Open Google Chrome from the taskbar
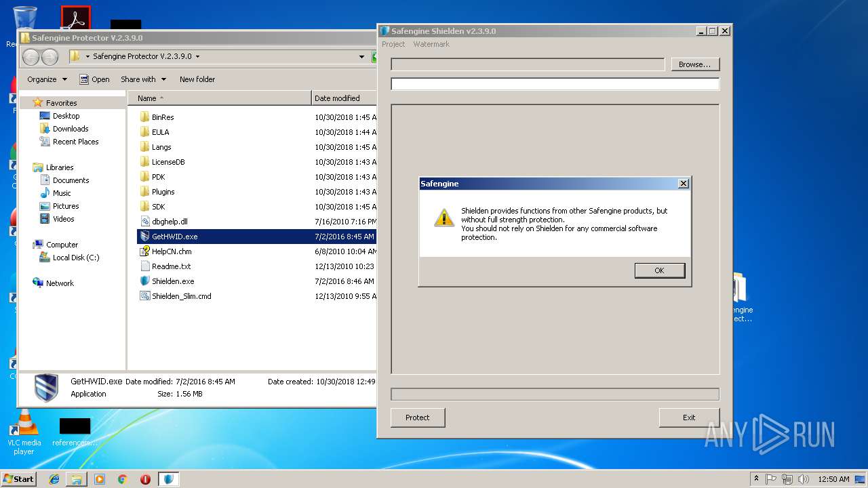The image size is (868, 488). coord(122,479)
